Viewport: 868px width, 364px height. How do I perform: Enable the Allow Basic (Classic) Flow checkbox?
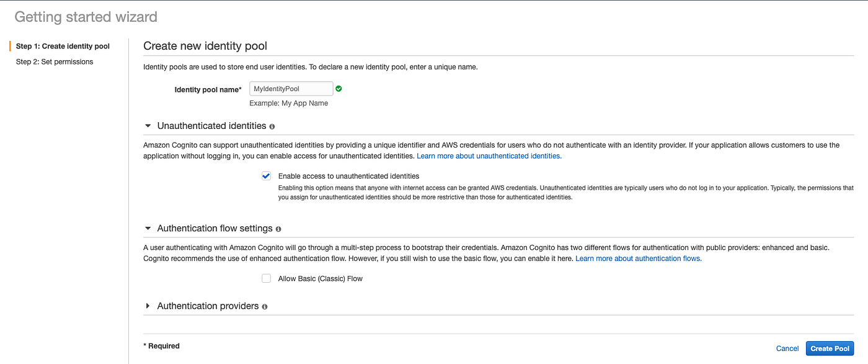click(x=267, y=278)
